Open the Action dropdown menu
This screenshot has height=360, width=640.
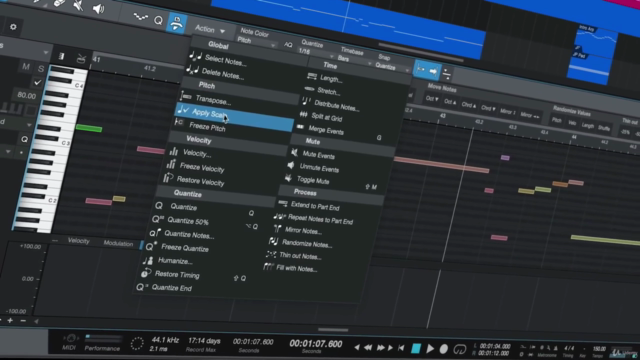pyautogui.click(x=210, y=29)
